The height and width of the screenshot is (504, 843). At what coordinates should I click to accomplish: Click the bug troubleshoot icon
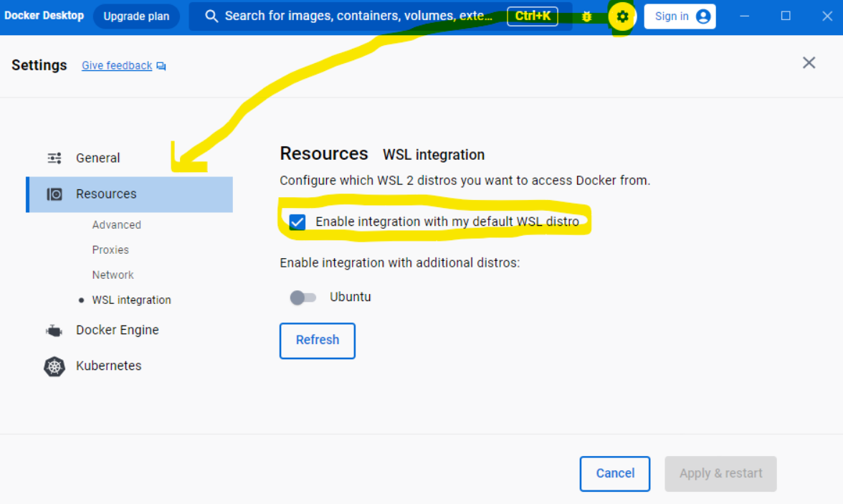click(x=586, y=16)
